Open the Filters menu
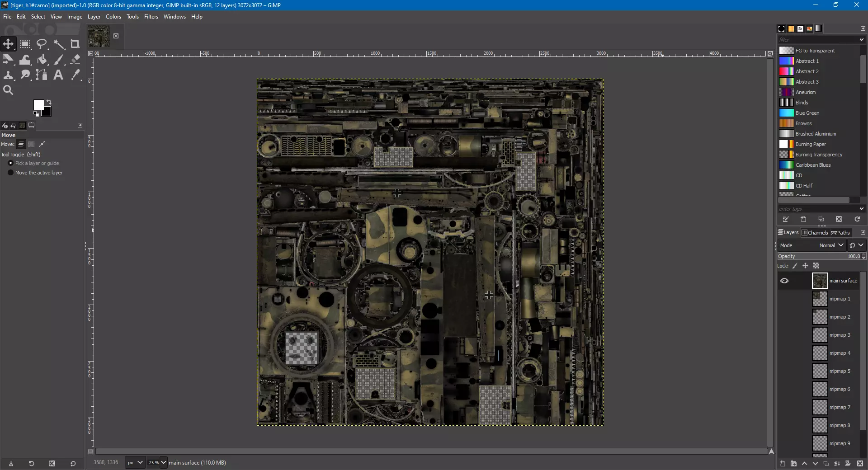Screen dimensions: 868x470 click(x=151, y=17)
